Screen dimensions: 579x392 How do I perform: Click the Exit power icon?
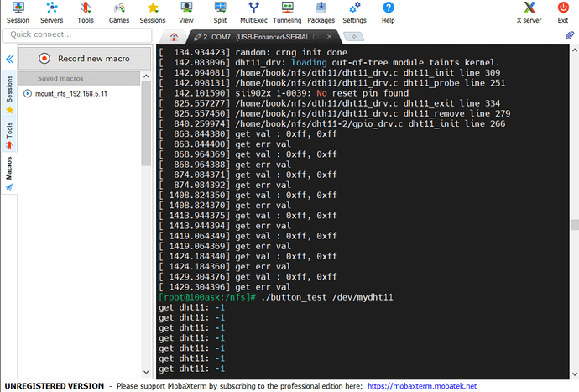coord(563,13)
